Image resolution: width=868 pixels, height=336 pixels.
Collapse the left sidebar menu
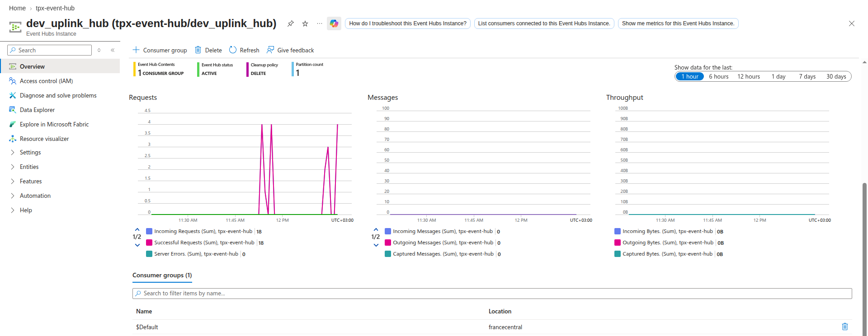pos(113,50)
